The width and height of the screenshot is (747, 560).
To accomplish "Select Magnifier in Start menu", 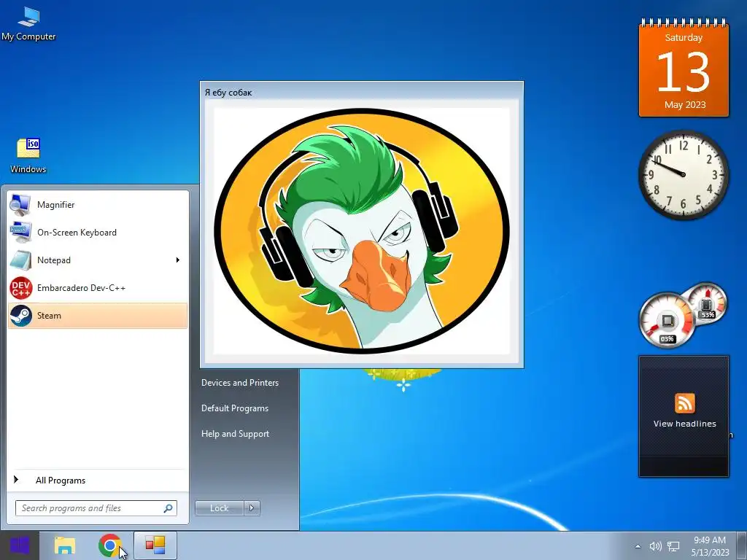I will (x=98, y=205).
